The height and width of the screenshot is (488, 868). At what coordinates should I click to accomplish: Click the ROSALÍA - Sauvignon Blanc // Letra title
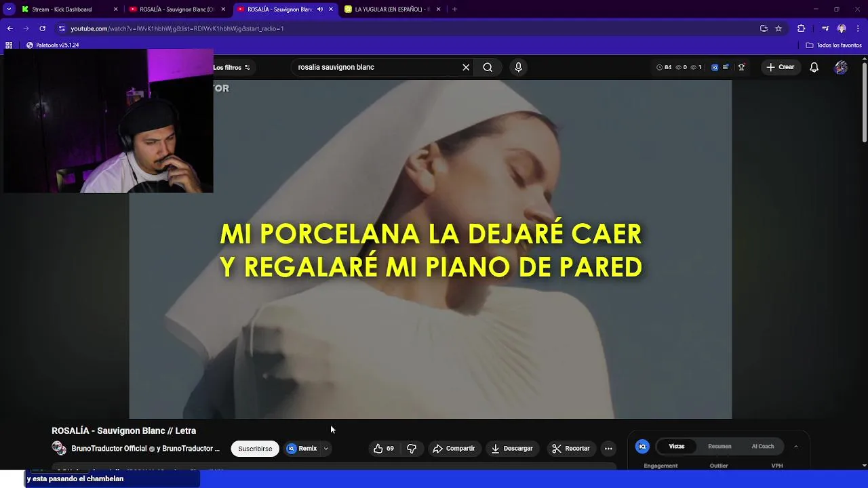click(x=124, y=430)
